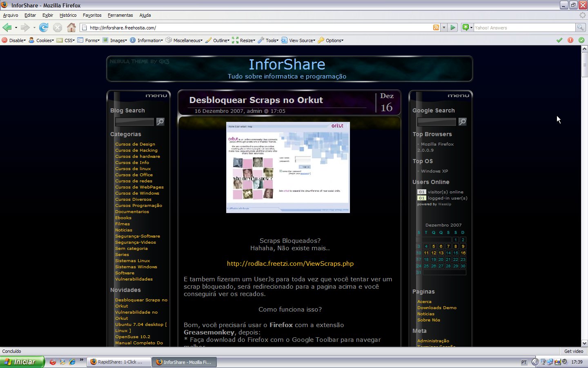The image size is (588, 368).
Task: Open the Exibir menu
Action: click(x=48, y=15)
